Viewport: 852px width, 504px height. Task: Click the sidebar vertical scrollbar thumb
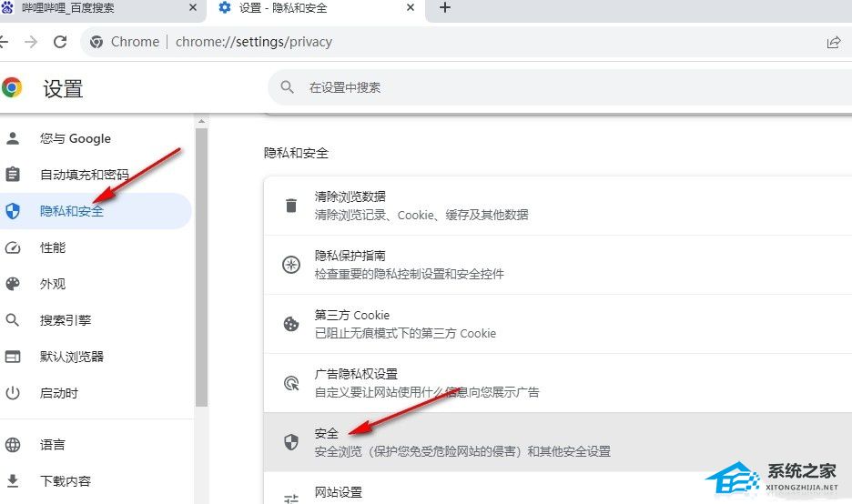point(201,267)
